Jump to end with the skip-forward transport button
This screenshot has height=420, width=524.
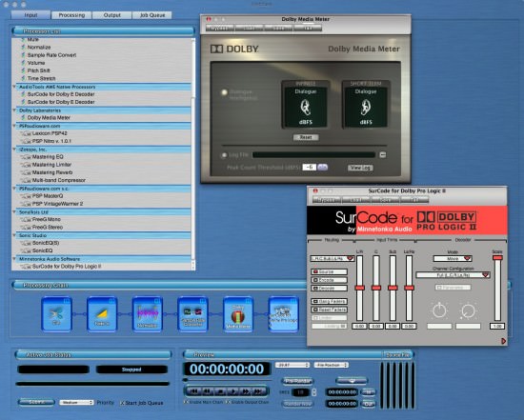pos(258,390)
